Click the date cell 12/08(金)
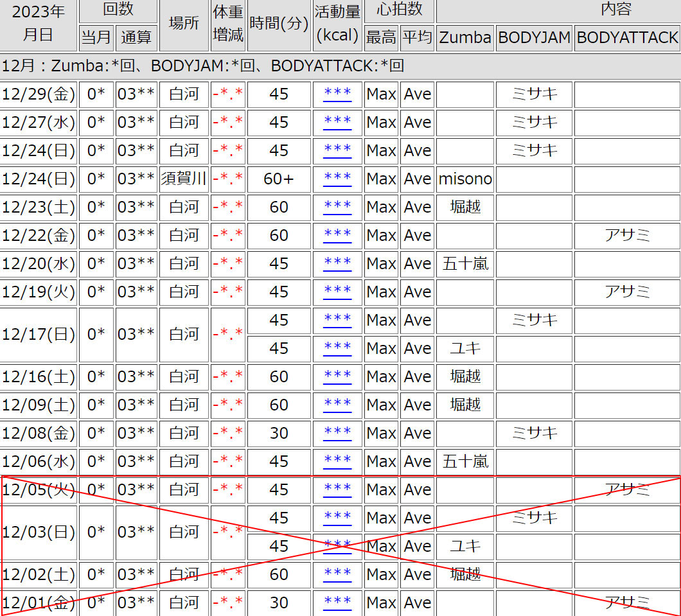 [38, 433]
